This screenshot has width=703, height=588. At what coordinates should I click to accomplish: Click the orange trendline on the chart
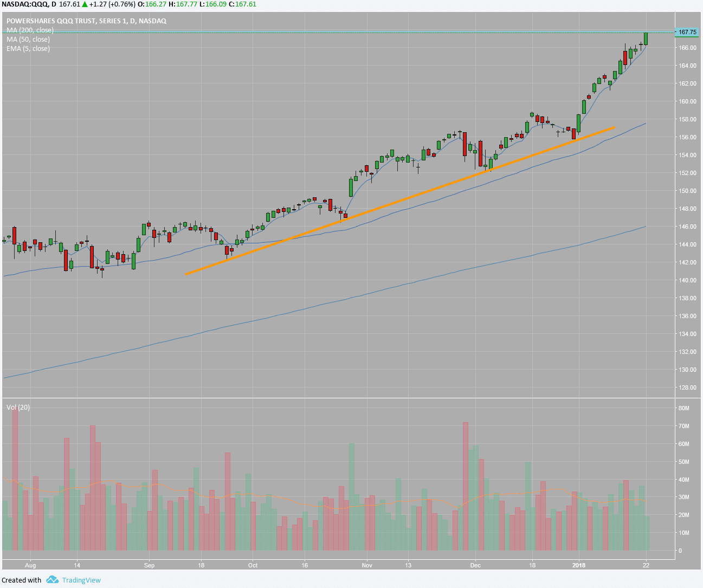pyautogui.click(x=400, y=201)
